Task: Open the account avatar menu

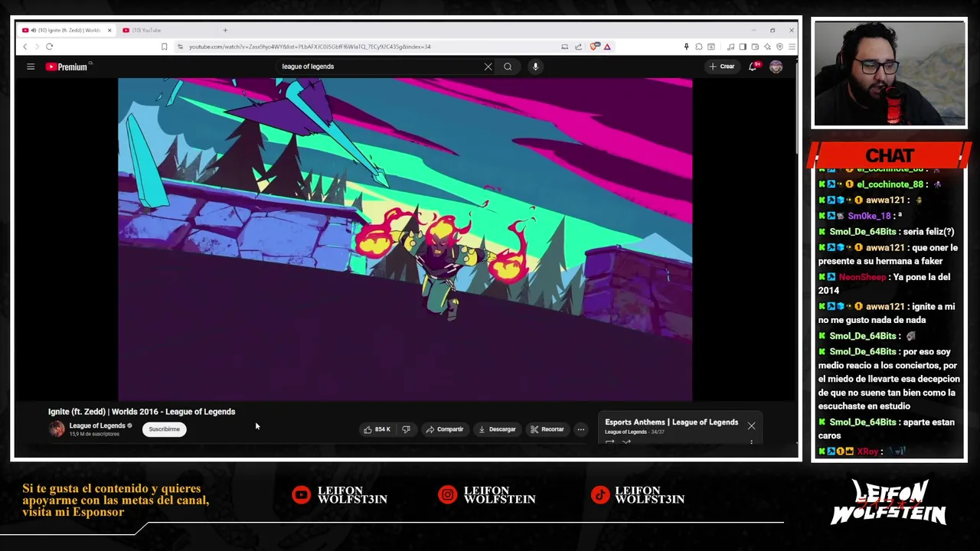Action: pos(776,67)
